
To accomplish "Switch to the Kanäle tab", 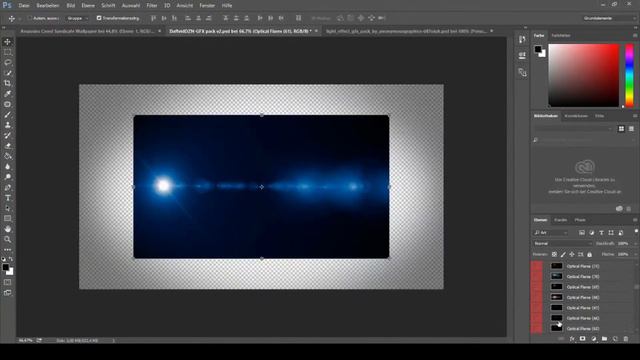I will [x=560, y=220].
